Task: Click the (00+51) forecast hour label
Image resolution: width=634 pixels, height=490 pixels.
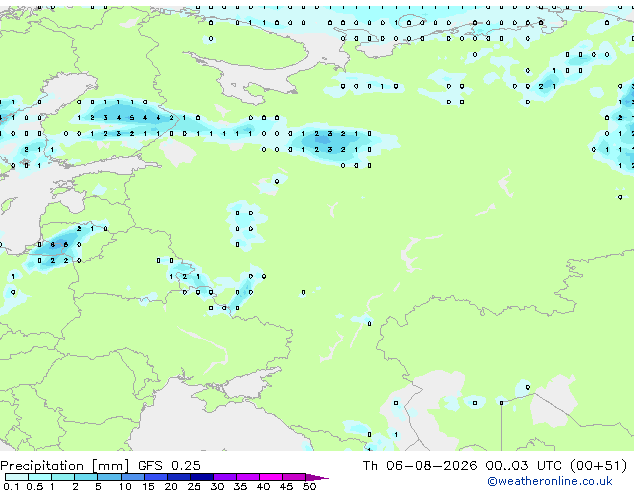Action: click(x=598, y=465)
